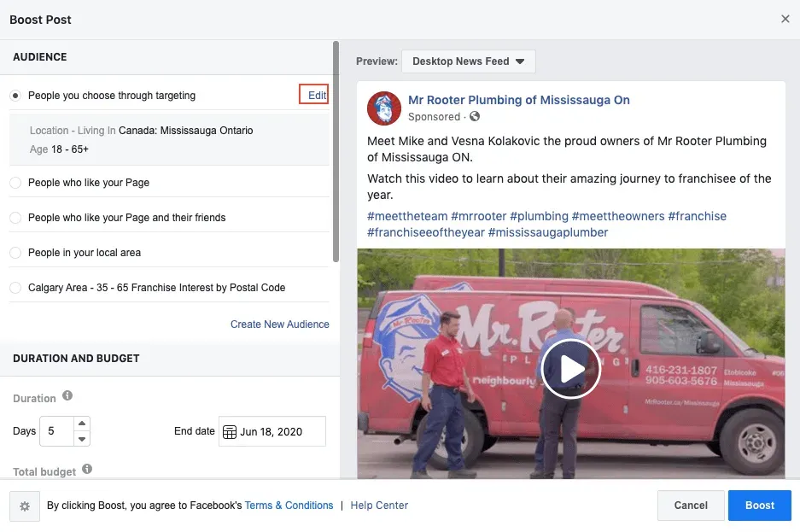The width and height of the screenshot is (800, 532).
Task: Increase Days using the up stepper arrow
Action: [81, 424]
